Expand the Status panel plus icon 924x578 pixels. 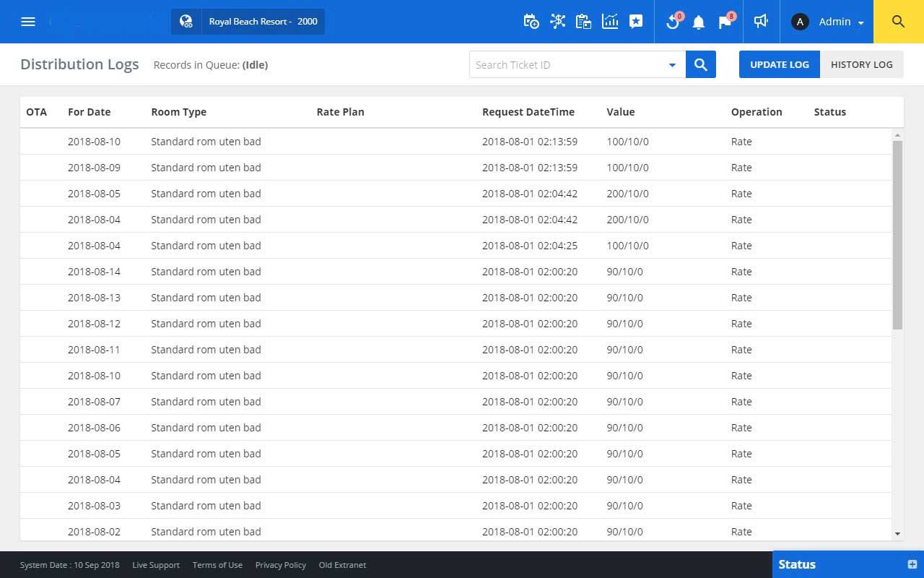[x=912, y=564]
